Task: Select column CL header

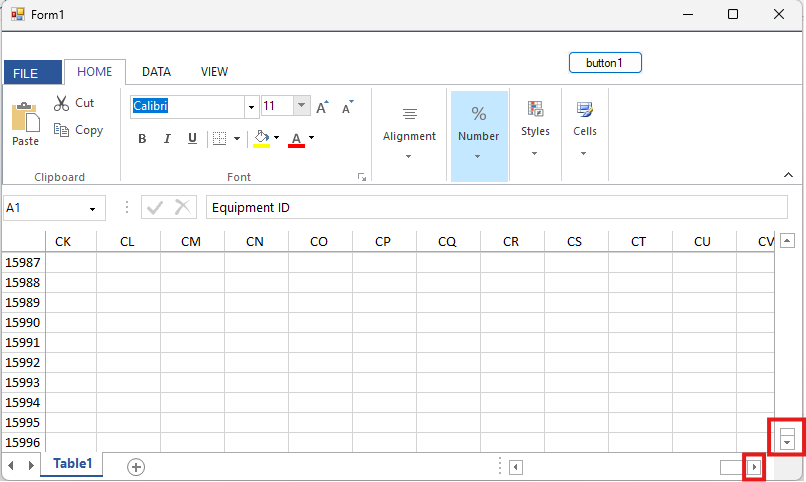Action: [129, 242]
